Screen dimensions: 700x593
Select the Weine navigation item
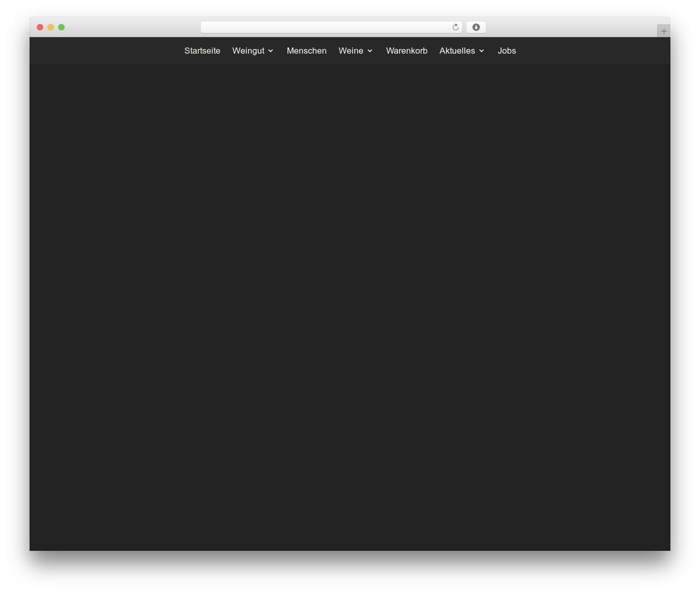pos(351,51)
